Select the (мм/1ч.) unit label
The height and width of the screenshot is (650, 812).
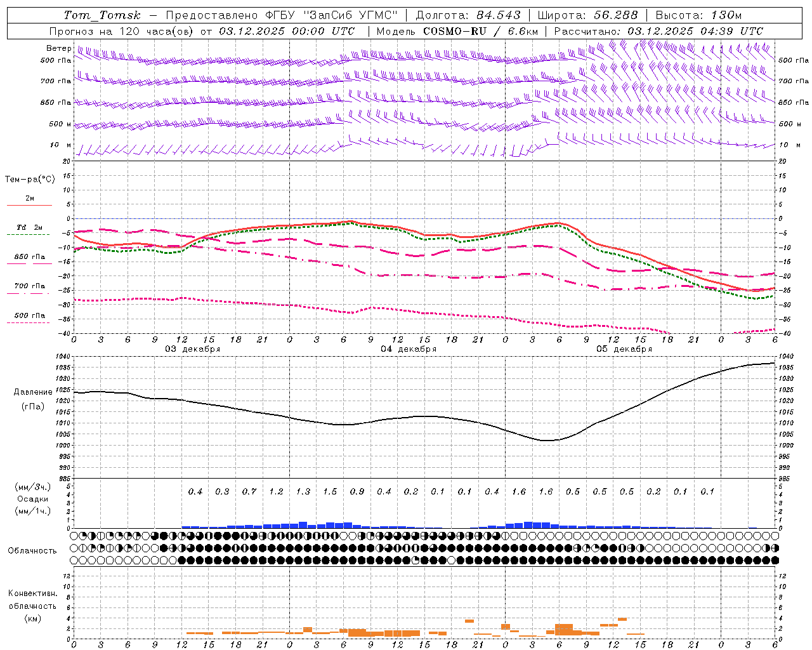click(33, 511)
